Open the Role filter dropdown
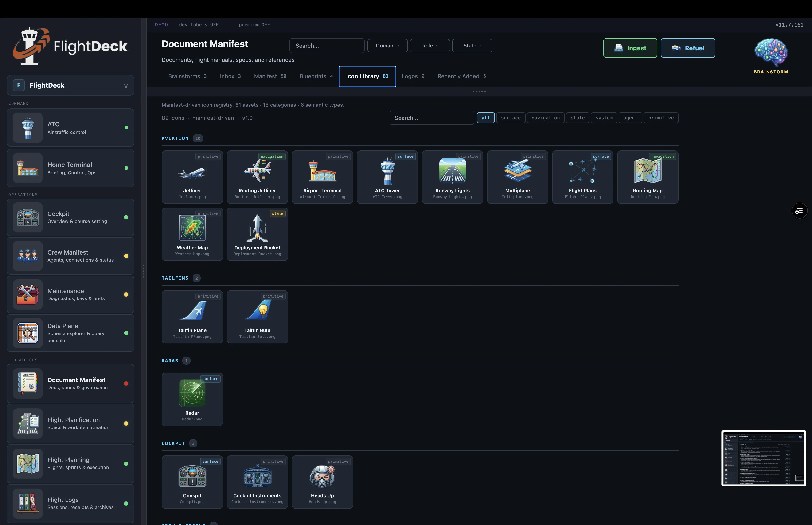The height and width of the screenshot is (525, 812). (430, 45)
